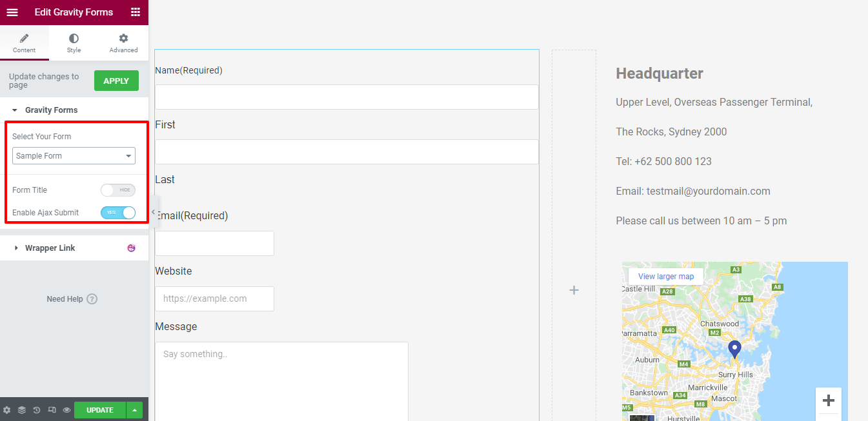Viewport: 868px width, 421px height.
Task: Click the Website URL input field
Action: (214, 299)
